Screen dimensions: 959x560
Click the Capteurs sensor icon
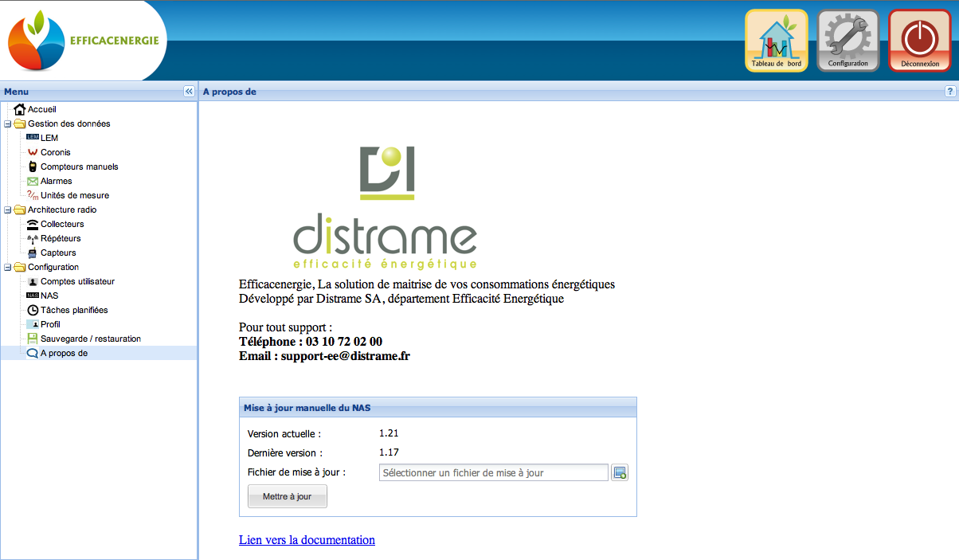(x=33, y=253)
